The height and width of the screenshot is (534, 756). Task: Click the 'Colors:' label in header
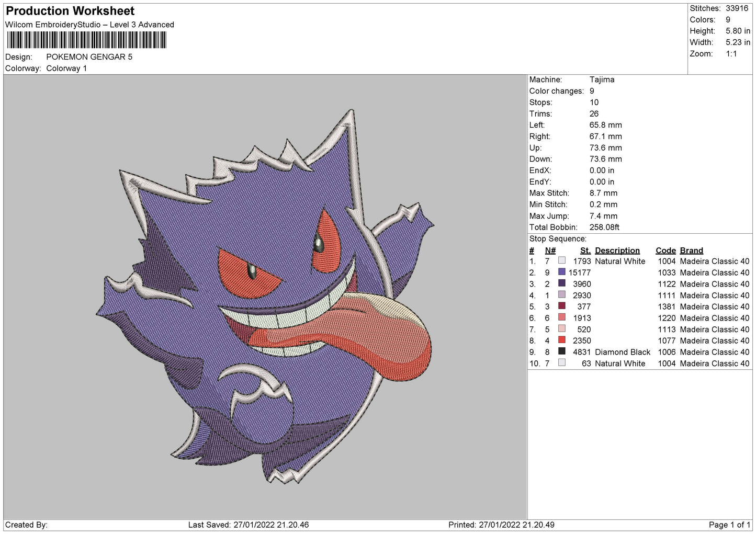click(702, 20)
